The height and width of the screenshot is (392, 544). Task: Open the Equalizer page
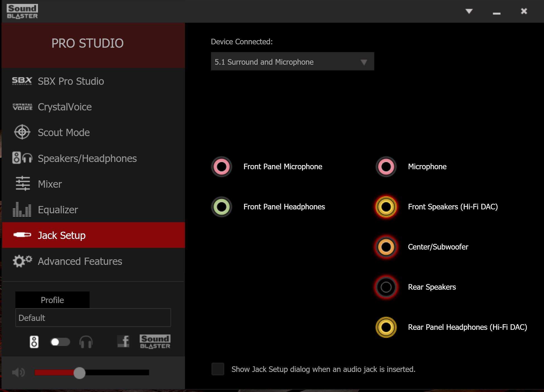93,210
